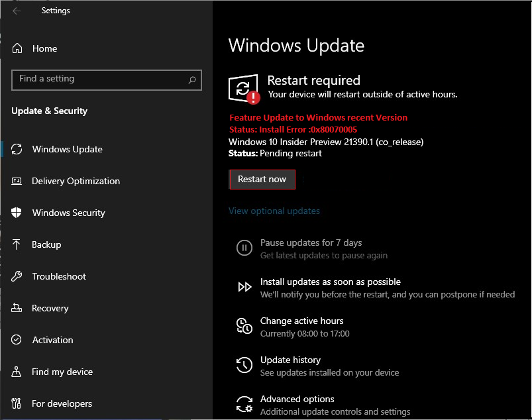Click the Home house icon

pyautogui.click(x=17, y=48)
